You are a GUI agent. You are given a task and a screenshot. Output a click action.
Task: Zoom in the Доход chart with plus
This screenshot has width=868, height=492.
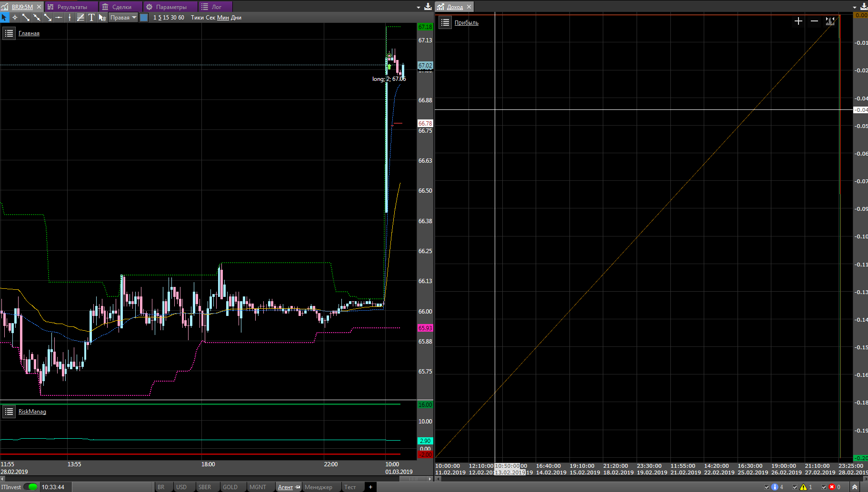click(798, 21)
